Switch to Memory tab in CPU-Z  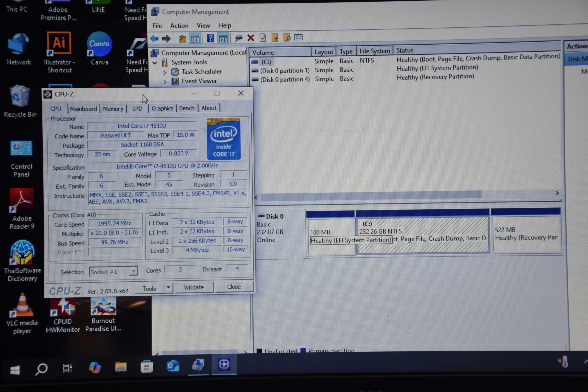click(113, 109)
